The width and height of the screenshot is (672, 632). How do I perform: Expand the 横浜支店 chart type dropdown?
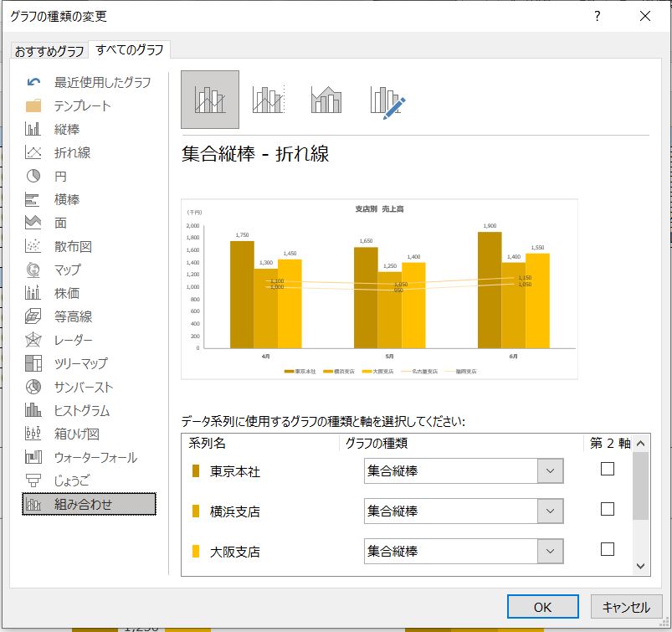pos(550,511)
